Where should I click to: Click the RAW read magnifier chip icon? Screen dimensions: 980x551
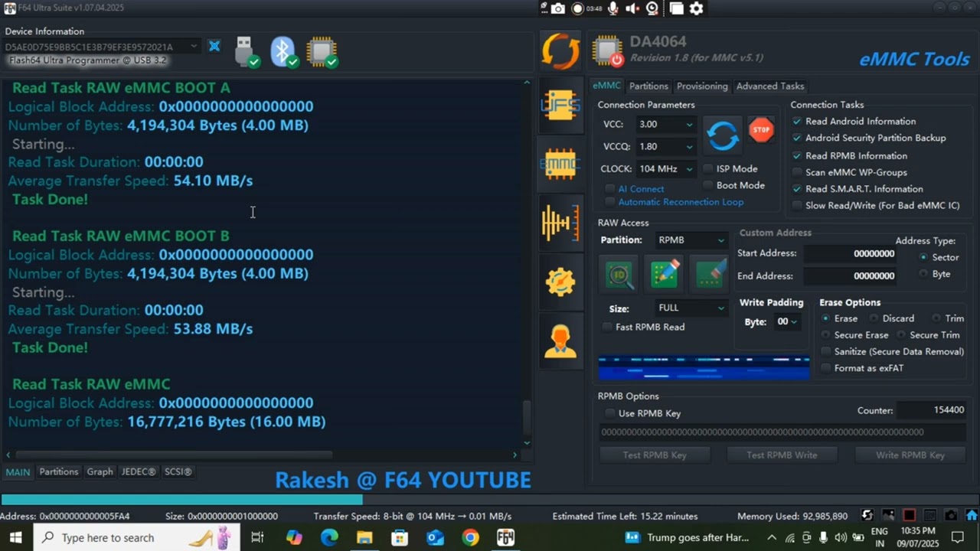tap(619, 275)
